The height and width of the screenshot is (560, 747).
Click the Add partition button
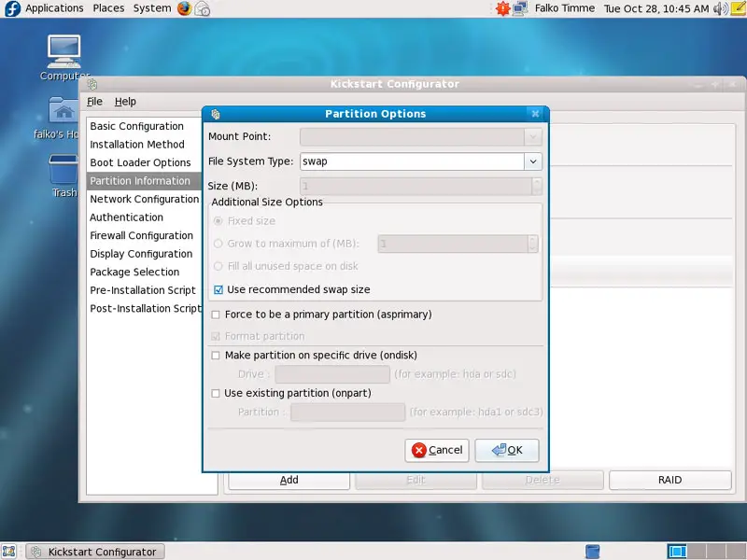coord(289,480)
